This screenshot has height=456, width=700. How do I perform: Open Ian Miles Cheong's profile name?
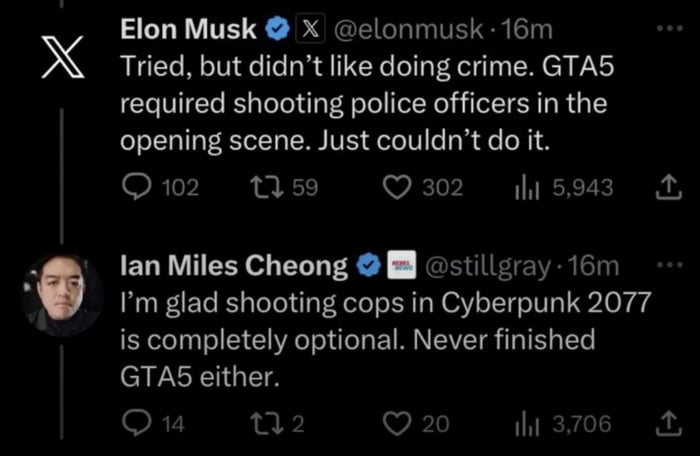[x=234, y=267]
